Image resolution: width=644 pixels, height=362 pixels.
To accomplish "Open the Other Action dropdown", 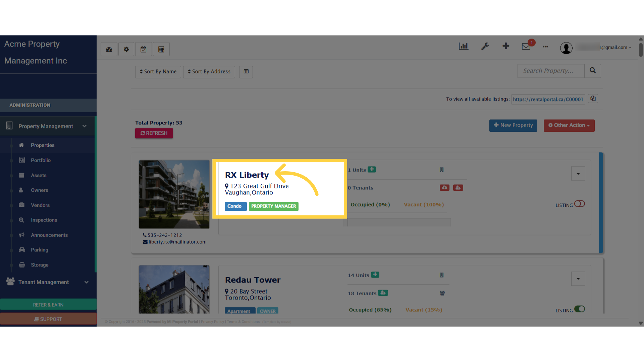I will [569, 125].
